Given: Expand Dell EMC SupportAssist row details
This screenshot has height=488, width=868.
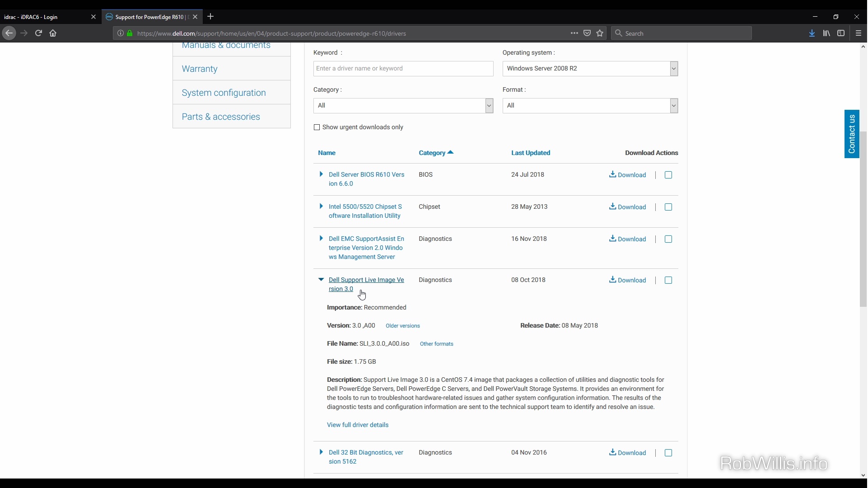Looking at the screenshot, I should 321,239.
